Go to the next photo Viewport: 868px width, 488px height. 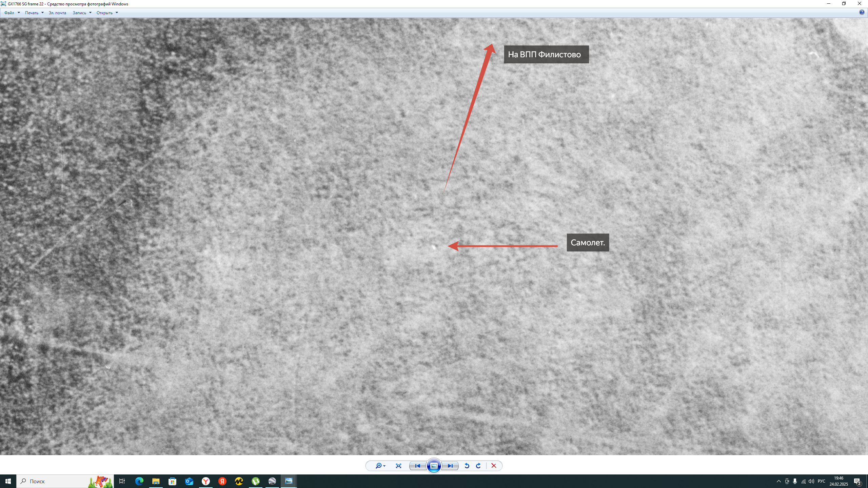[450, 466]
